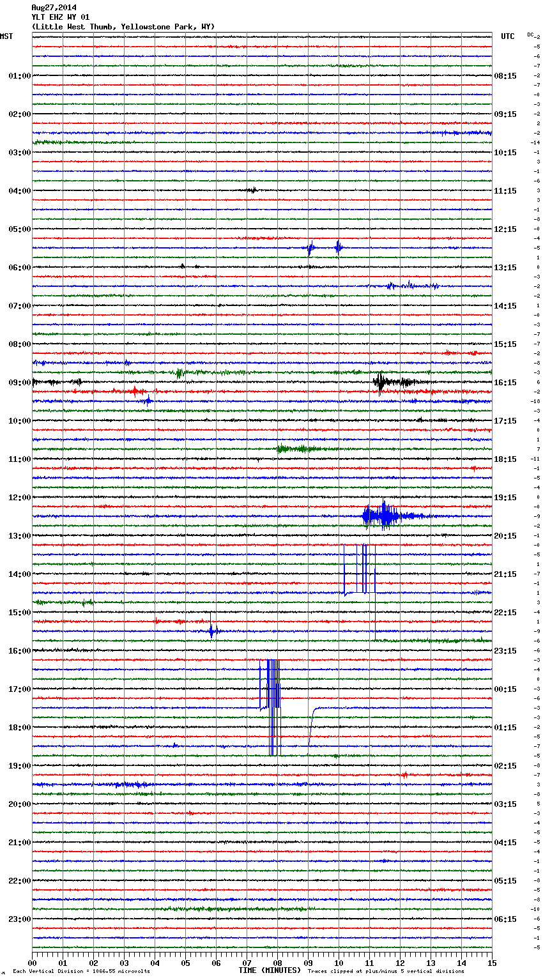
Task: Select the 02:00 MST row label
Action: (x=19, y=114)
